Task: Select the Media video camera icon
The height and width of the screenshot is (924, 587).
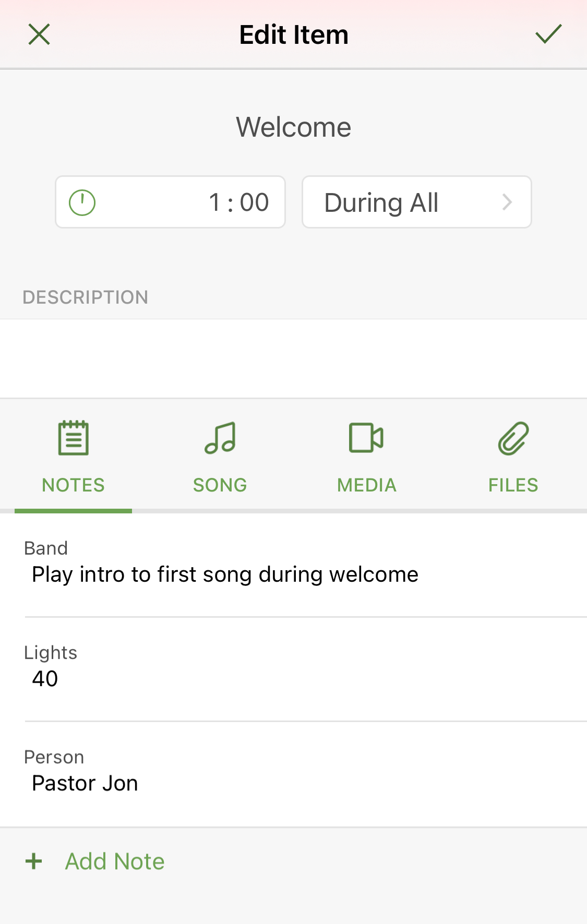Action: tap(366, 438)
